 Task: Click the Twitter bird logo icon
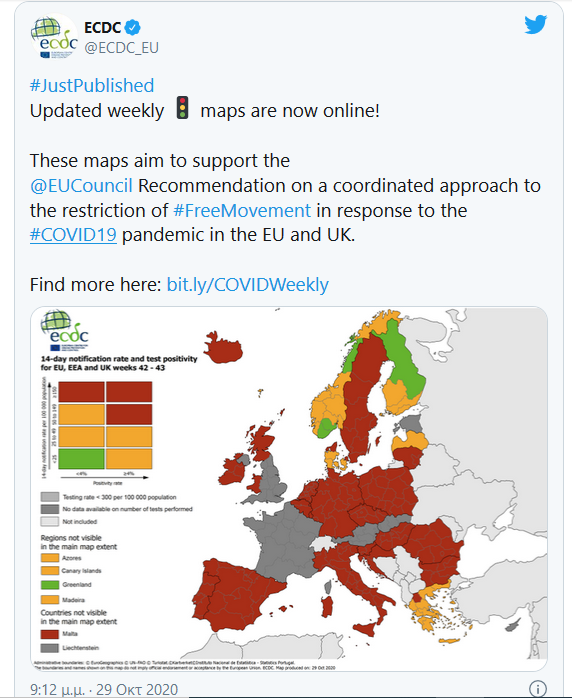tap(535, 25)
